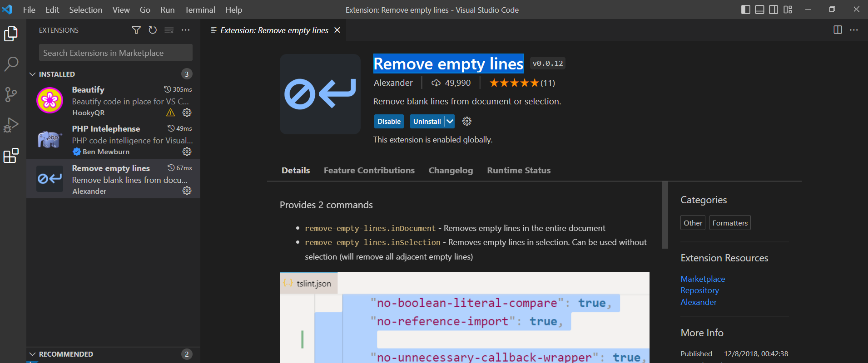Click Beautify activation time 305ms
This screenshot has height=363, width=868.
point(178,89)
